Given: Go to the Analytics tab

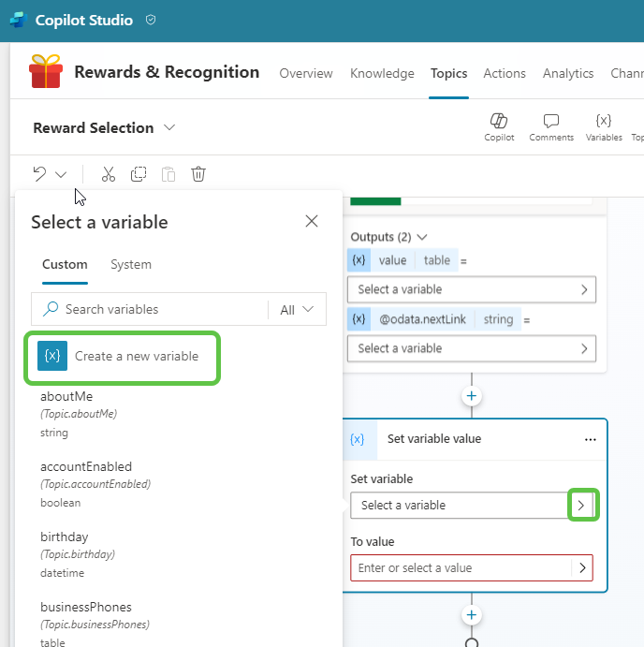Looking at the screenshot, I should (x=568, y=73).
